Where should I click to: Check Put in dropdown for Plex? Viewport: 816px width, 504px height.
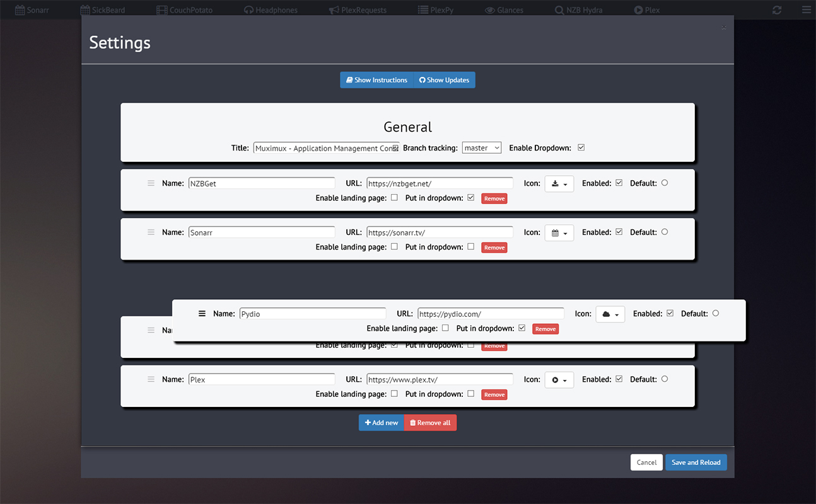pos(470,393)
